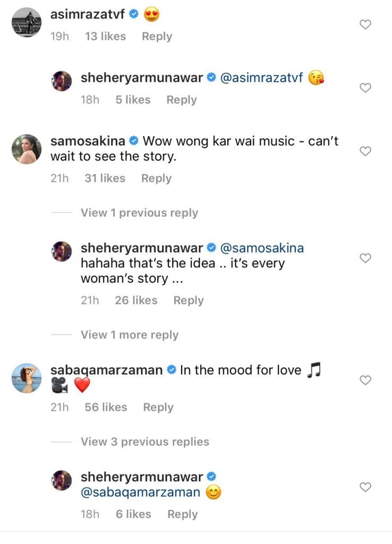Reply to samosakina's comment
Screen dimensions: 392x544
[x=156, y=179]
